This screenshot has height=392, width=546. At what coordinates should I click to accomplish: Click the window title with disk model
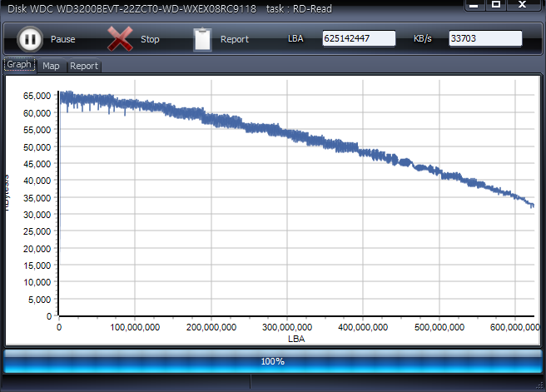[170, 8]
